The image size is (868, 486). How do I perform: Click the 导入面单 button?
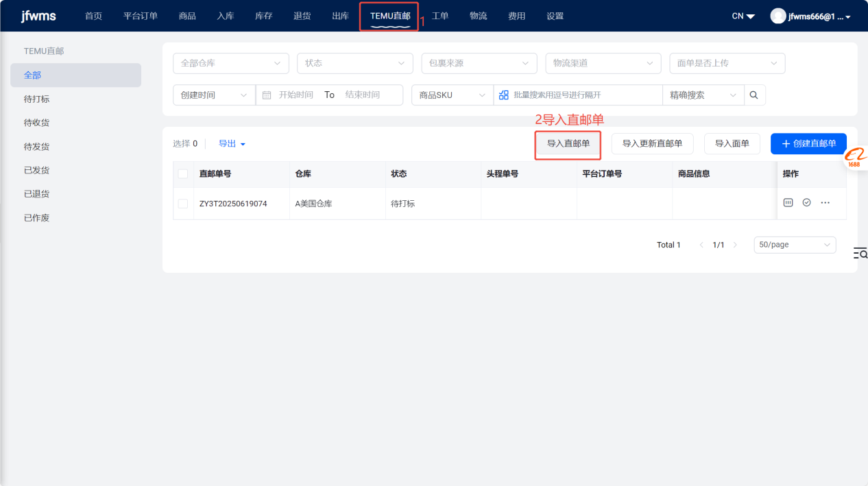tap(732, 143)
